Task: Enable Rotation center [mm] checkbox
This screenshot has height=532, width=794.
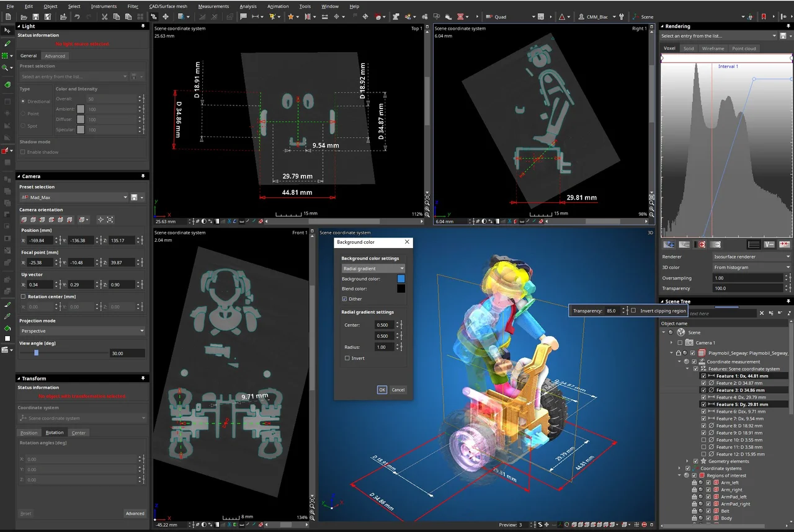Action: click(23, 296)
